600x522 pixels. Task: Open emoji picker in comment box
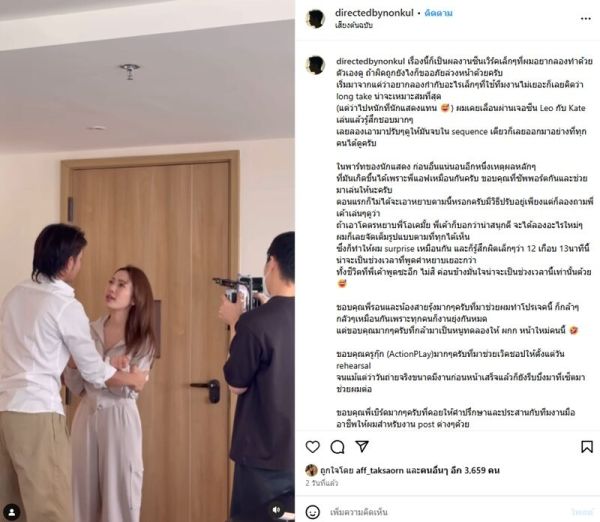(313, 512)
